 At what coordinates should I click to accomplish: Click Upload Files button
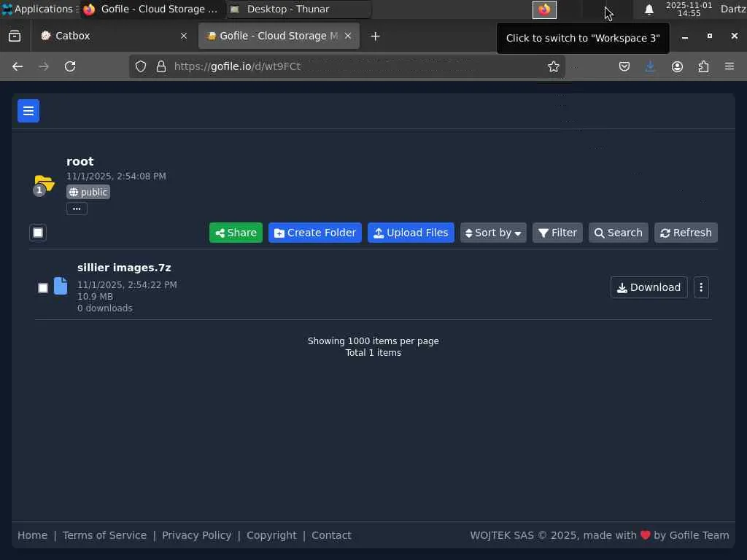(x=411, y=233)
